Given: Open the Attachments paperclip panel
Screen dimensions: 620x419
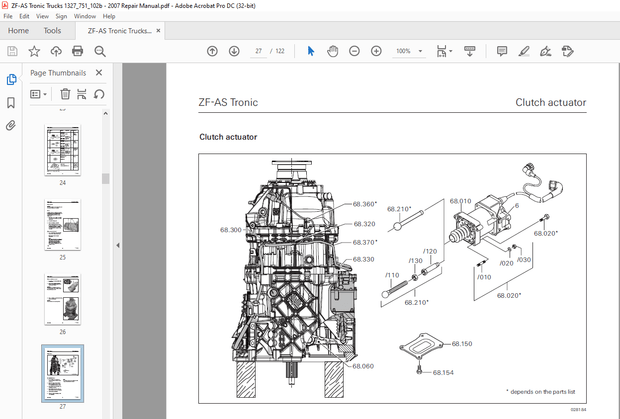Looking at the screenshot, I should point(11,126).
